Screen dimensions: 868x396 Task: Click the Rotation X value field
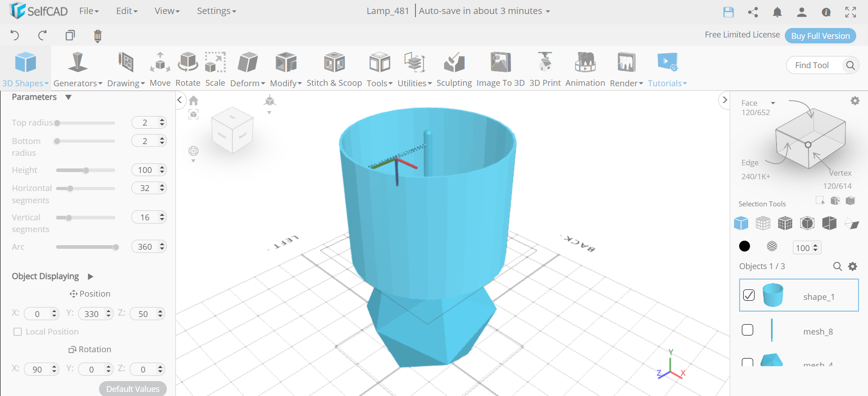point(41,369)
